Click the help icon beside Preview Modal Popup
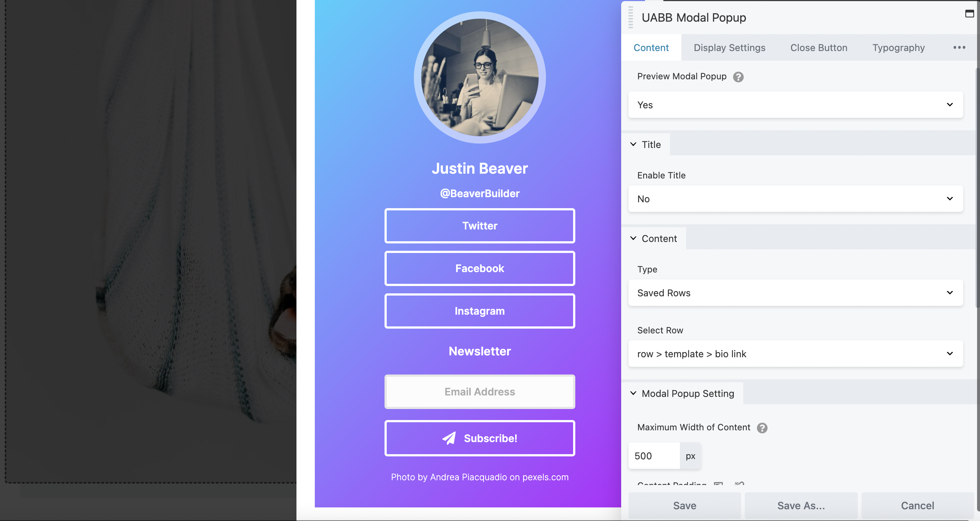Screen dimensions: 980x521 pos(738,77)
